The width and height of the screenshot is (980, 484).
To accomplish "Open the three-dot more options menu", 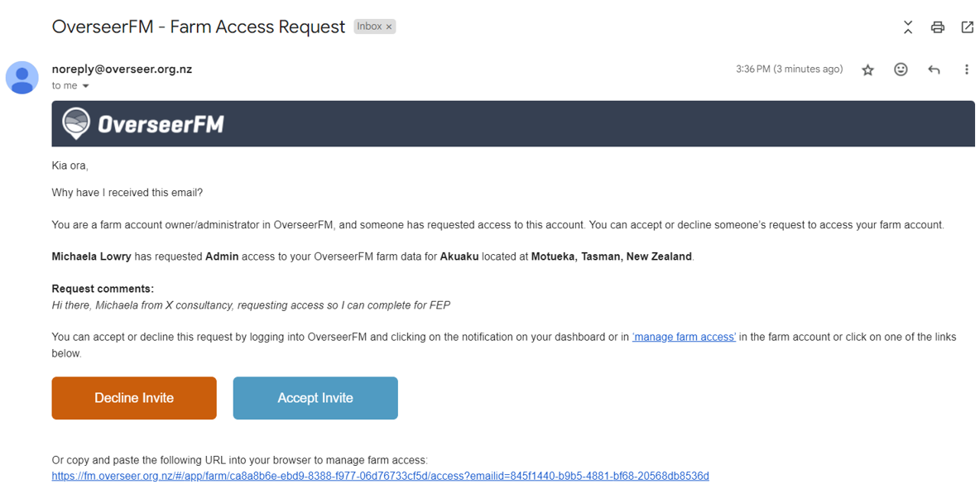I will pos(967,70).
